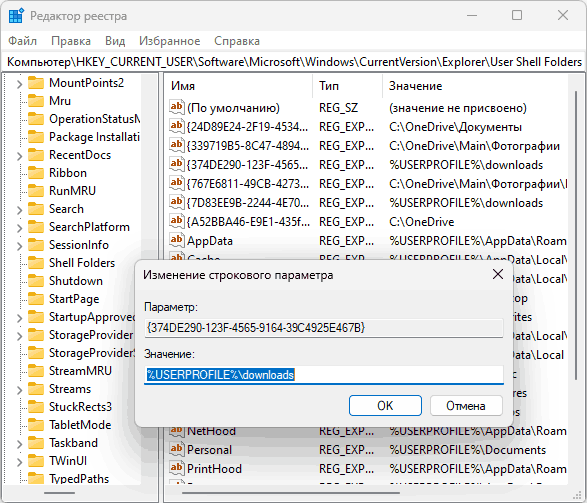Click the {339719B5-8C47-4894 value icon
The height and width of the screenshot is (503, 587).
(177, 145)
